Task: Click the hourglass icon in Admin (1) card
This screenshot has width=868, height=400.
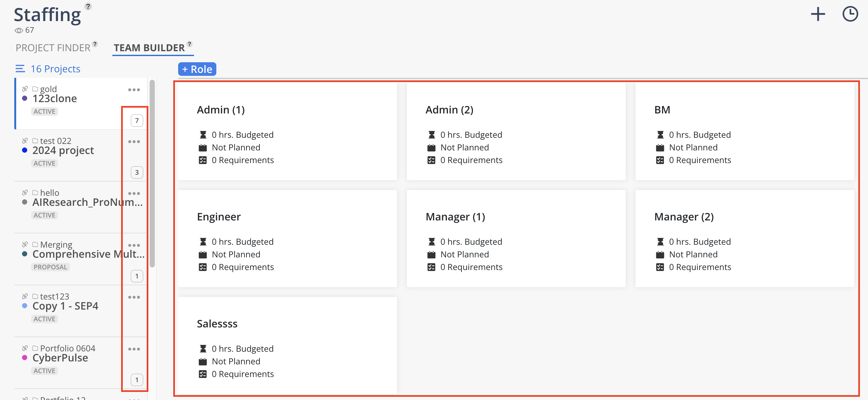Action: point(203,135)
